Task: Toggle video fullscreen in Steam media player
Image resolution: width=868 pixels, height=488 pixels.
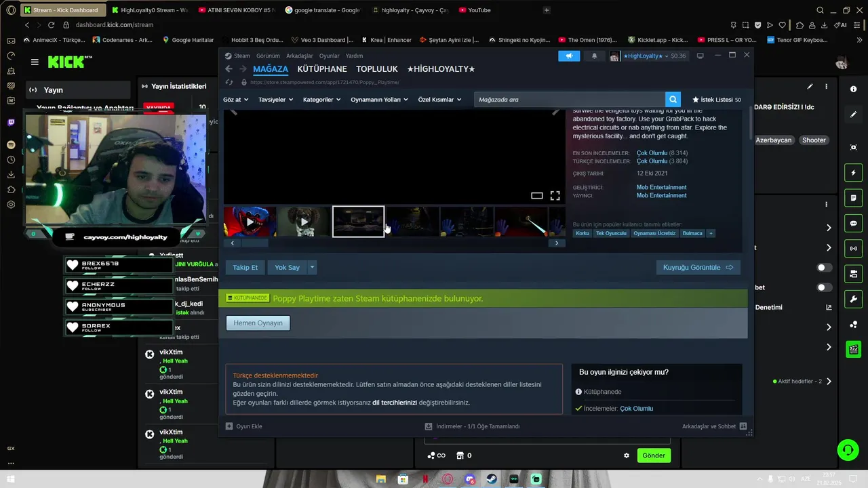Action: pos(555,195)
